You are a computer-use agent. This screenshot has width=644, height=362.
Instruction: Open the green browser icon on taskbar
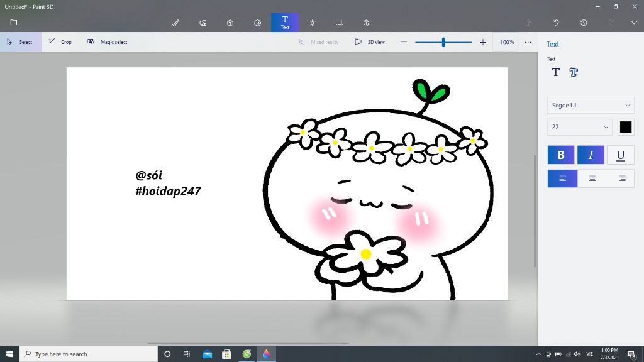(247, 354)
